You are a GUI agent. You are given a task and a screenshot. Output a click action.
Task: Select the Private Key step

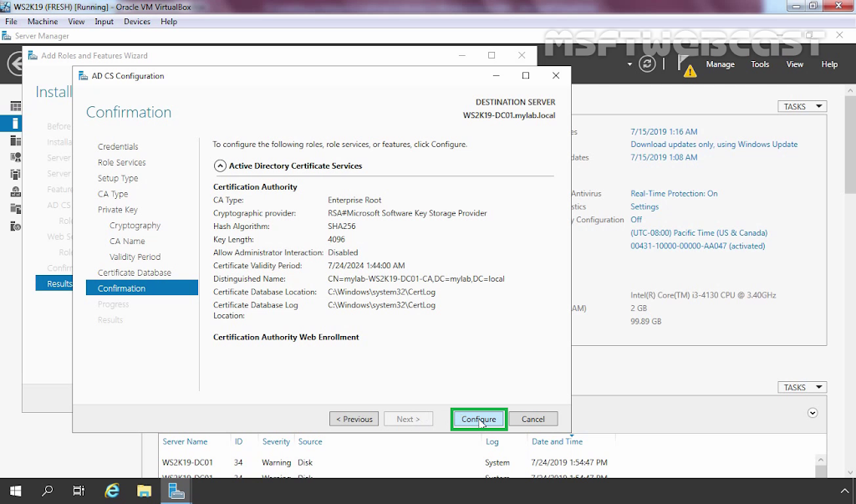coord(118,210)
